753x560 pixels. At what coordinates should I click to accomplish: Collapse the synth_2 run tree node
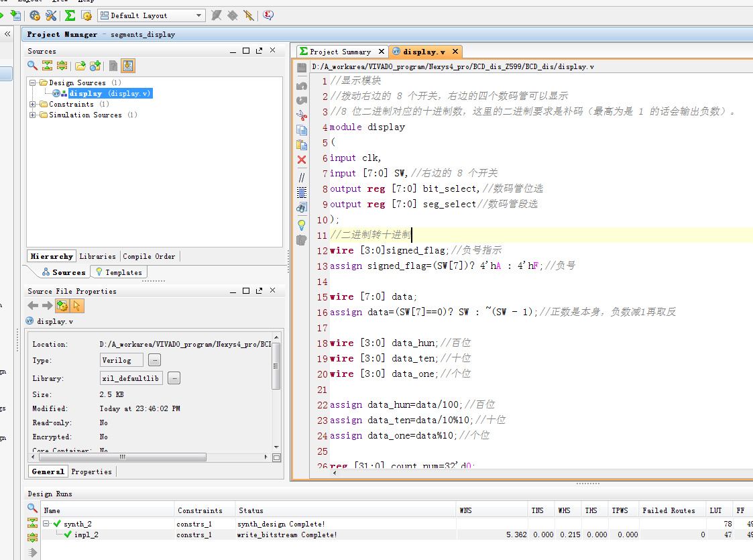tap(46, 524)
